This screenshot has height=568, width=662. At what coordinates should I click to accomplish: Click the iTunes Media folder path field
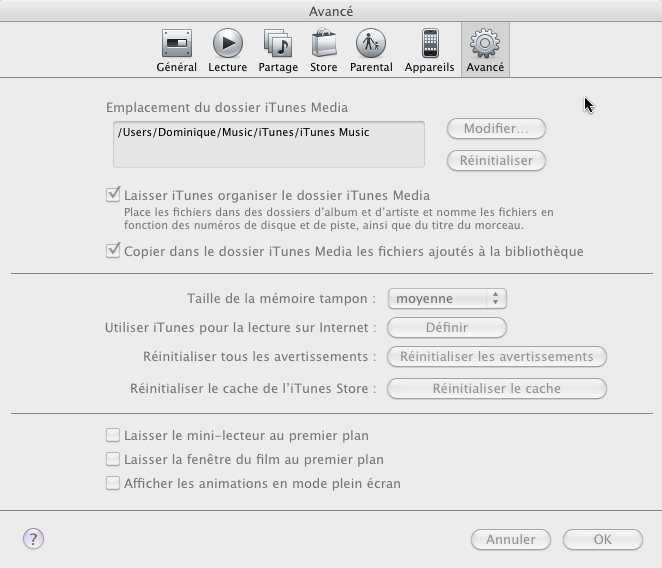(269, 144)
